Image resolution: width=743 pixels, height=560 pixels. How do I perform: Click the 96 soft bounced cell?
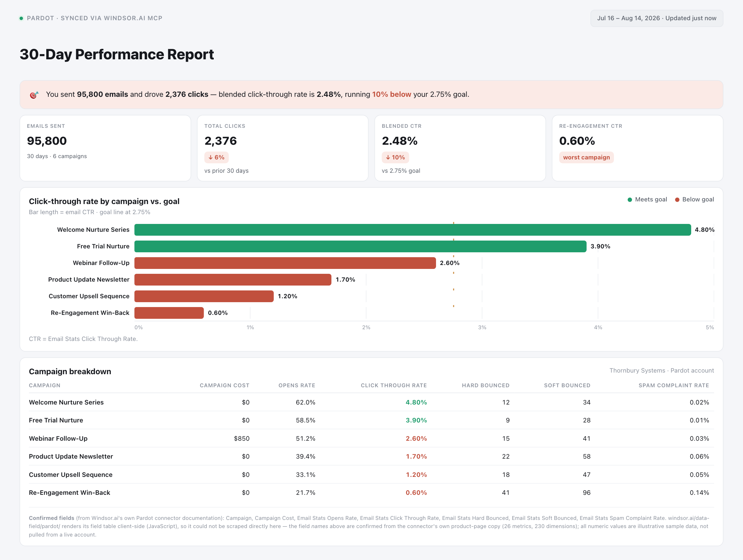tap(587, 493)
